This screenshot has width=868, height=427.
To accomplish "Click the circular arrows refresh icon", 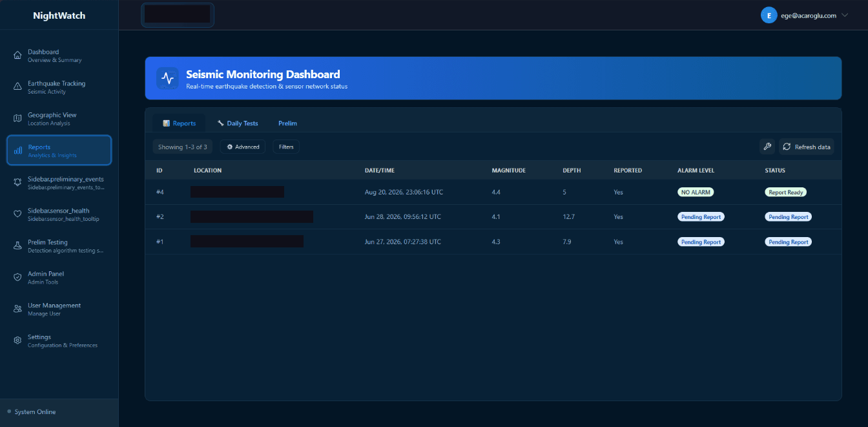I will pos(787,147).
